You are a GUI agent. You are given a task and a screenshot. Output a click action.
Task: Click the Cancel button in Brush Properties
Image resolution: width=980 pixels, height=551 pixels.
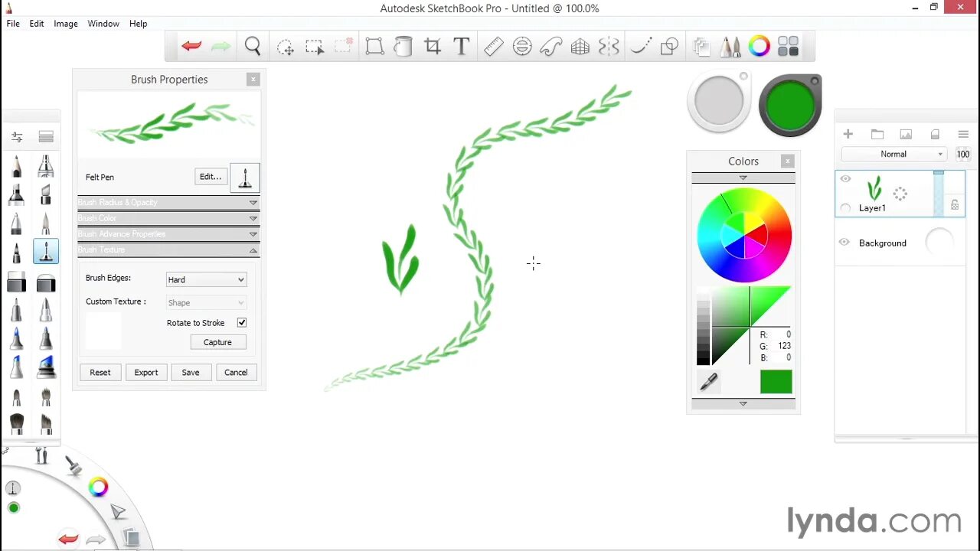coord(236,373)
